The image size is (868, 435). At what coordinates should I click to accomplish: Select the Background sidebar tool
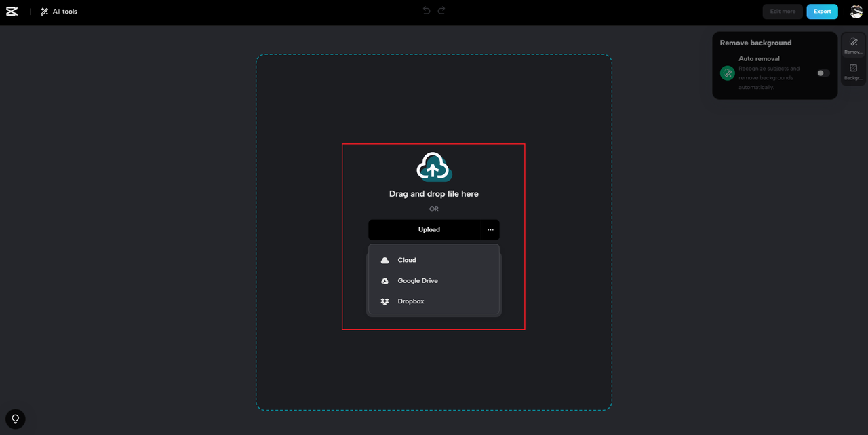point(853,73)
